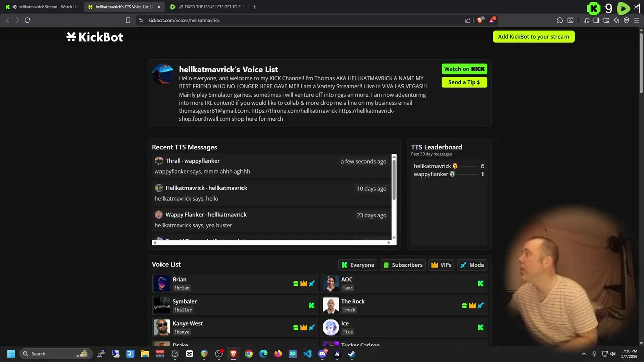Click the VIP crown icon on Brian row
Viewport: 644px width, 362px height.
(304, 284)
